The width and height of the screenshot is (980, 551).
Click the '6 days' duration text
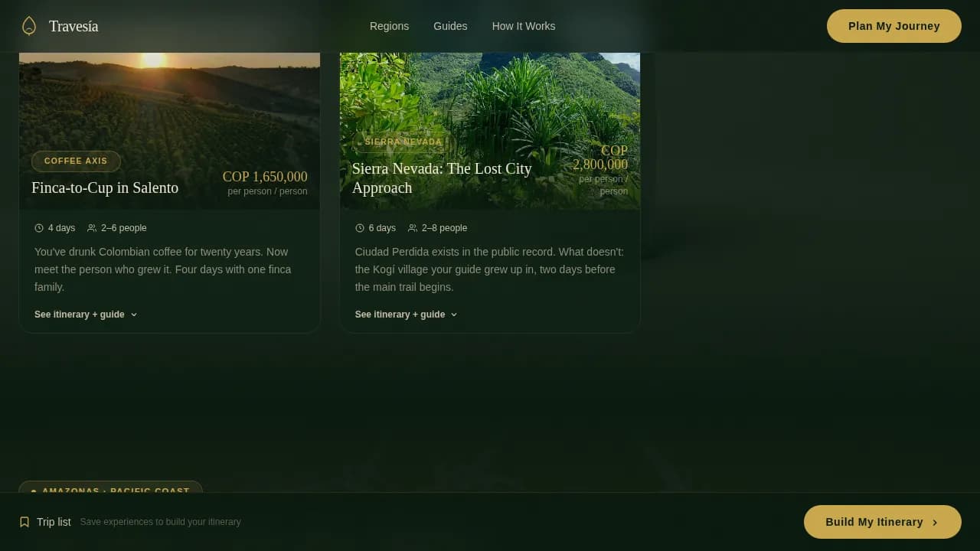pos(382,228)
